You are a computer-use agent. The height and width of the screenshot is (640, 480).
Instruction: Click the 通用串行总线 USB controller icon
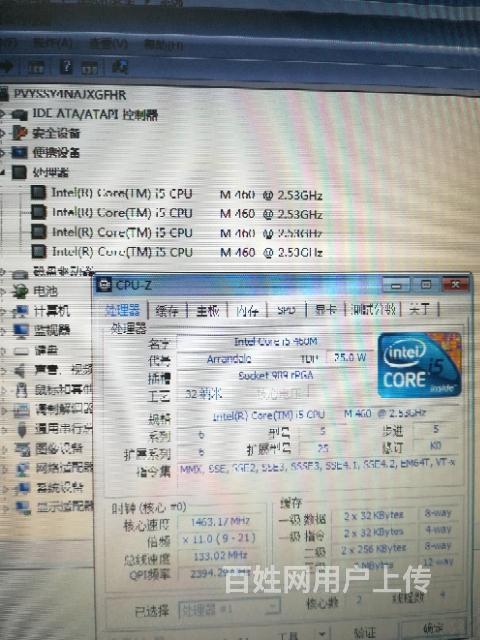coord(22,429)
